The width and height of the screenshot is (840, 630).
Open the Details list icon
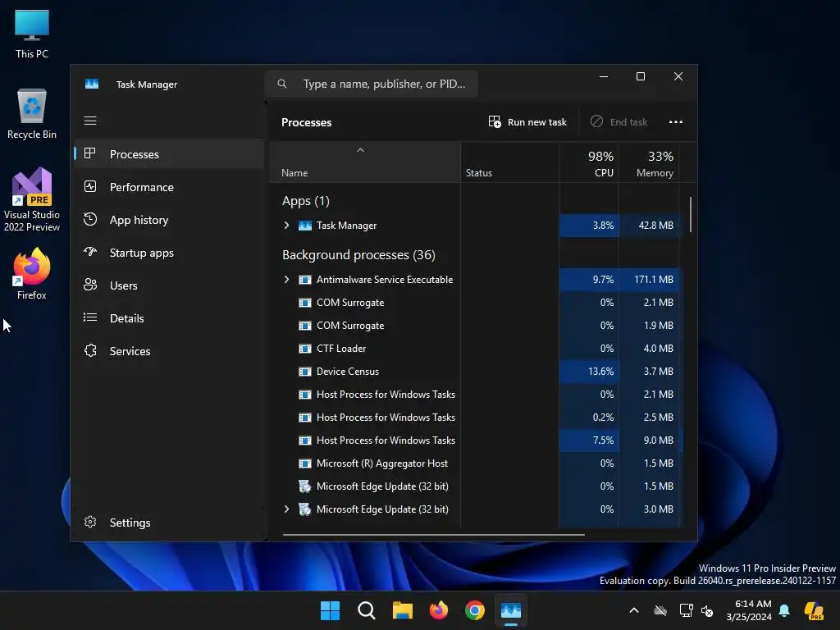point(90,317)
